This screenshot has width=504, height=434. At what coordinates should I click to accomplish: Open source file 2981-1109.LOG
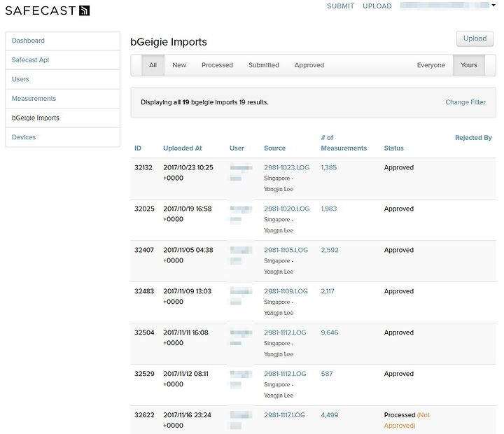[x=286, y=291]
